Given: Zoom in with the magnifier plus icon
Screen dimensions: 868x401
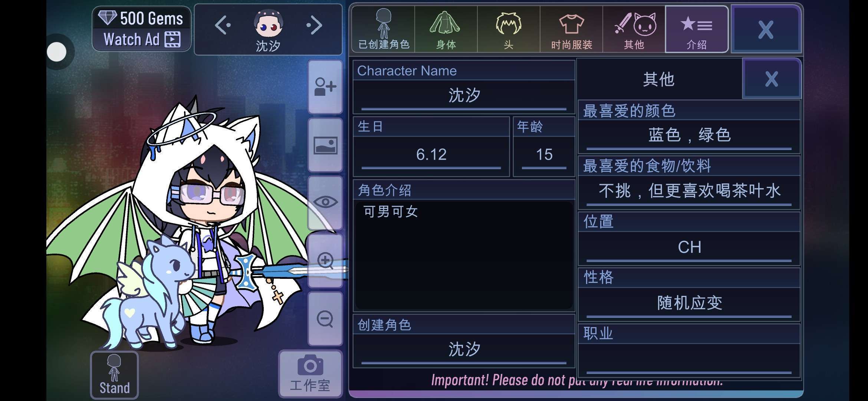Looking at the screenshot, I should pyautogui.click(x=325, y=260).
